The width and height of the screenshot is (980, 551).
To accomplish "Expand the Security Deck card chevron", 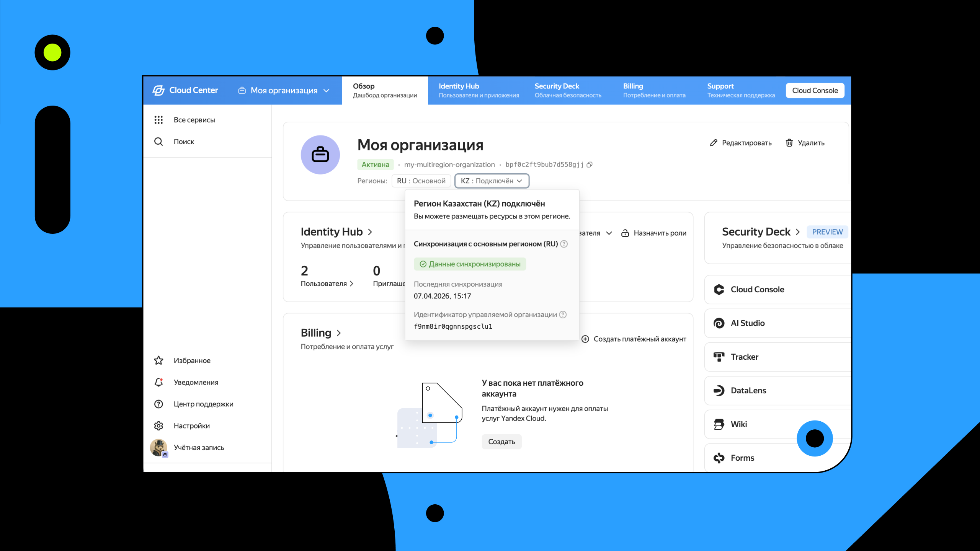I will coord(798,232).
